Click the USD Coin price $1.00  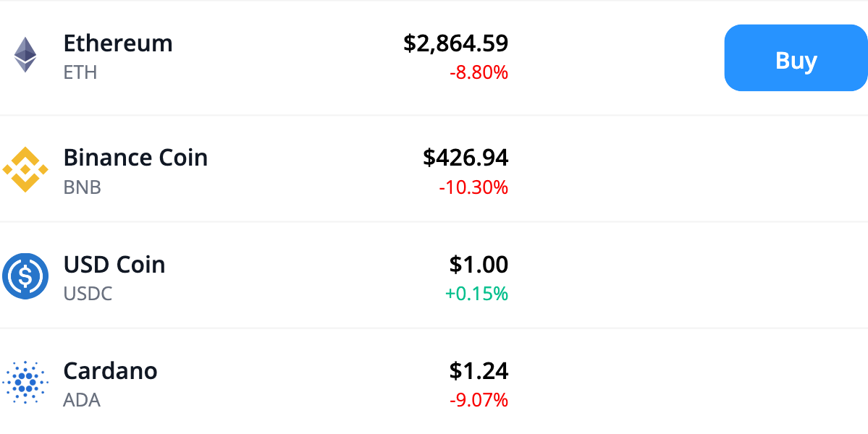click(x=479, y=265)
